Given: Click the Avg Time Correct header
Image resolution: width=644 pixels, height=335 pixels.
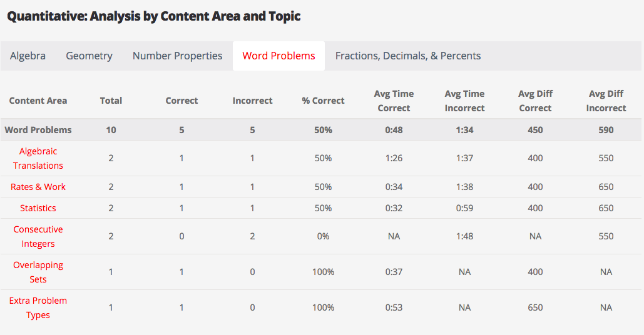Looking at the screenshot, I should point(394,101).
